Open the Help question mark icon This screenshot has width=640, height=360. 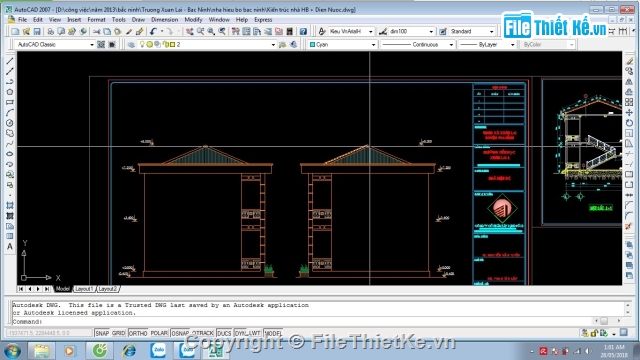[303, 31]
